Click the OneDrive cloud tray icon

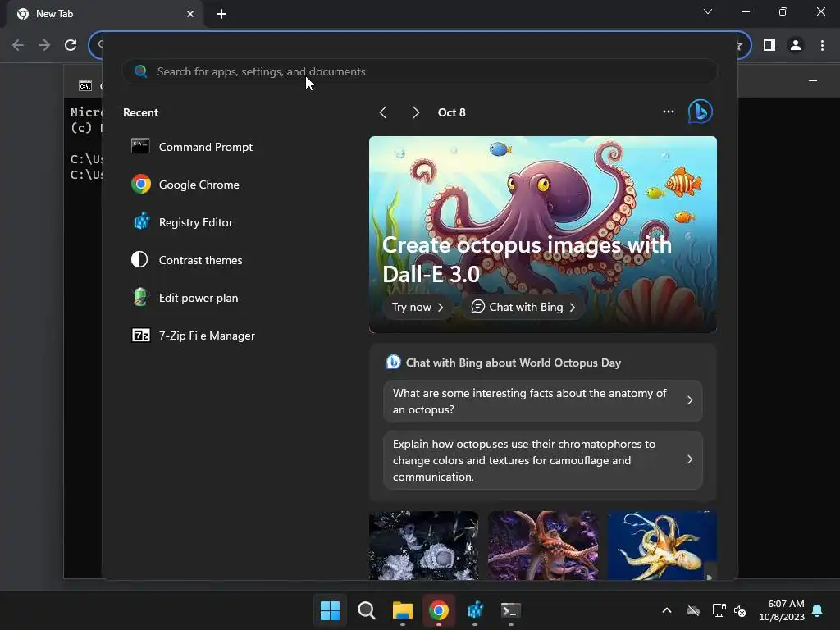693,610
